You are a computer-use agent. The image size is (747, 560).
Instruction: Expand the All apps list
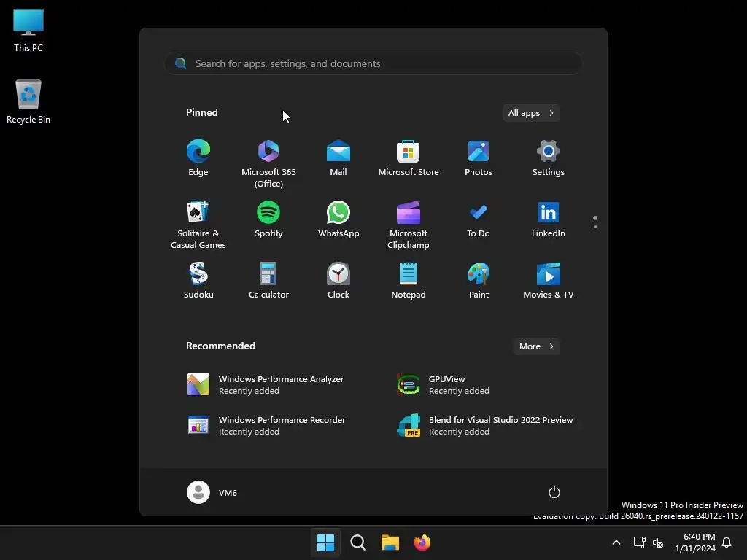click(x=531, y=113)
